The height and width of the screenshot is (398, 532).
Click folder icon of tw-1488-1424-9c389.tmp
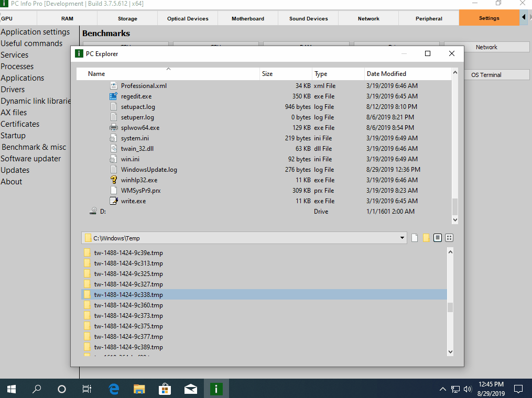coord(87,347)
